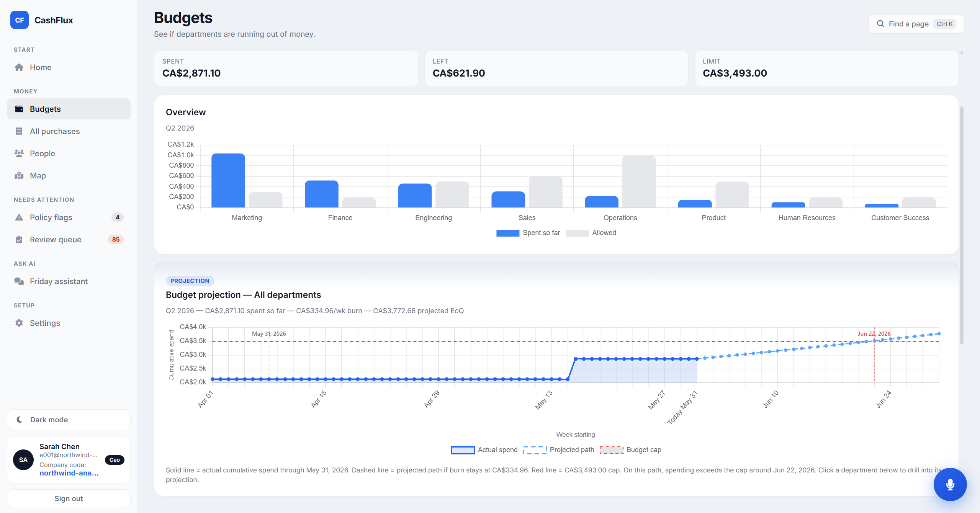This screenshot has height=513, width=980.
Task: Click the LIMIT CA$3,493.00 card
Action: click(826, 69)
